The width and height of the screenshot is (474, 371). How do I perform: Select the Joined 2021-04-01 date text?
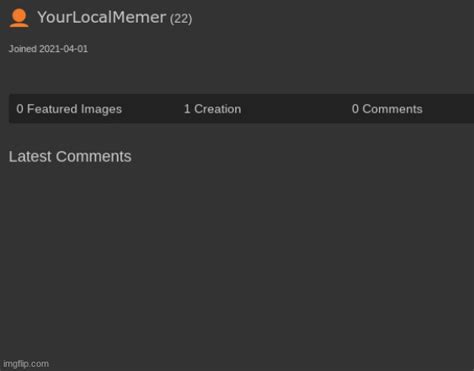click(x=48, y=49)
